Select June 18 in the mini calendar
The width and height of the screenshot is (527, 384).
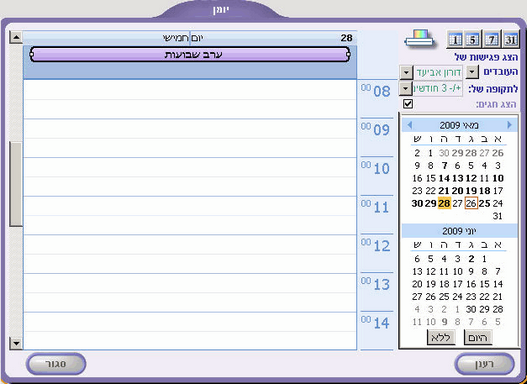click(x=444, y=284)
